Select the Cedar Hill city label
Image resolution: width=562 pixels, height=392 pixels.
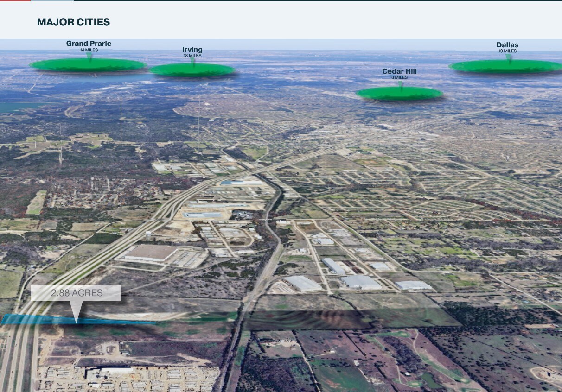[x=399, y=71]
